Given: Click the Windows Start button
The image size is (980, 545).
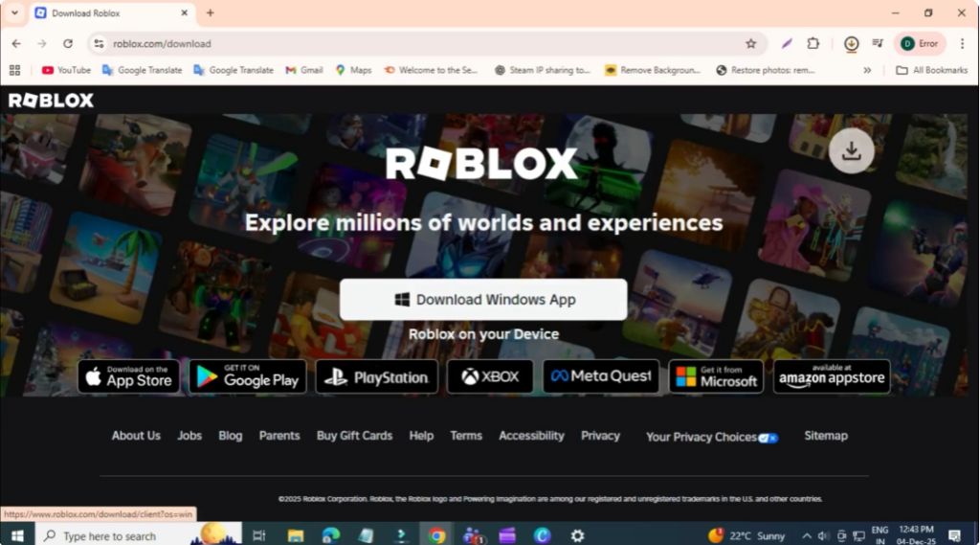Looking at the screenshot, I should click(17, 535).
